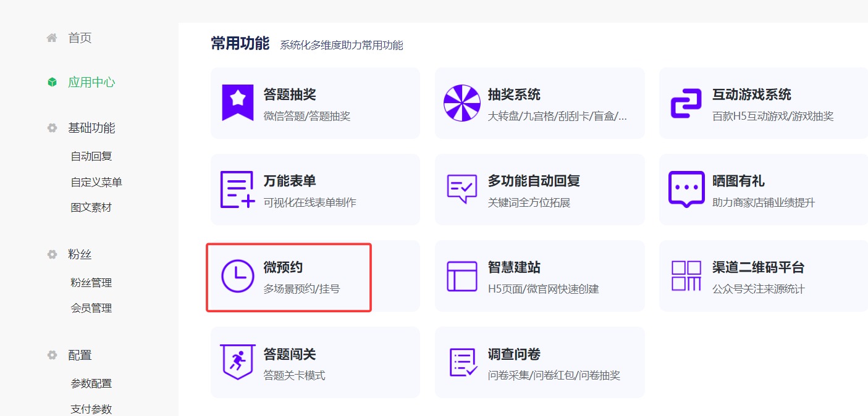
Task: Open 会员管理 in the sidebar
Action: click(92, 307)
